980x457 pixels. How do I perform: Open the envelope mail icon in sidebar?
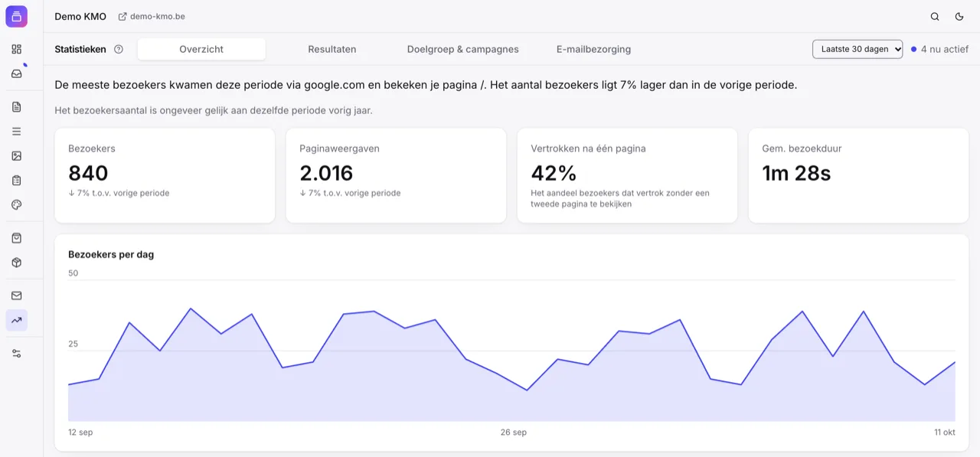pyautogui.click(x=16, y=295)
